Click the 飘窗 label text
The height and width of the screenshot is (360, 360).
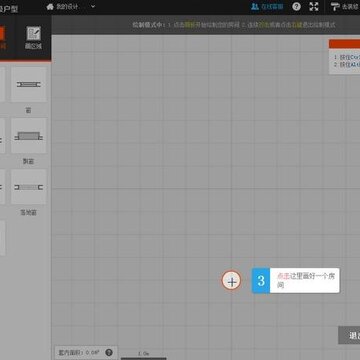28,162
